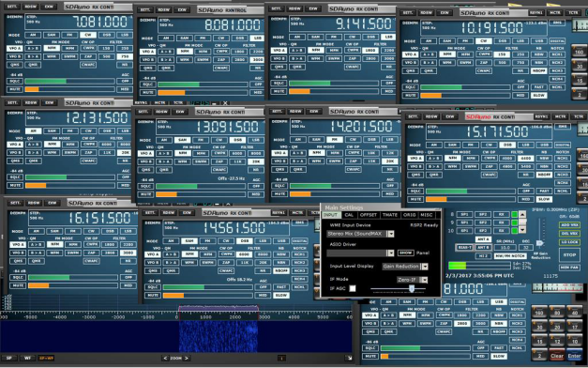Select the 160 band key on the bottom keypad

tap(539, 313)
